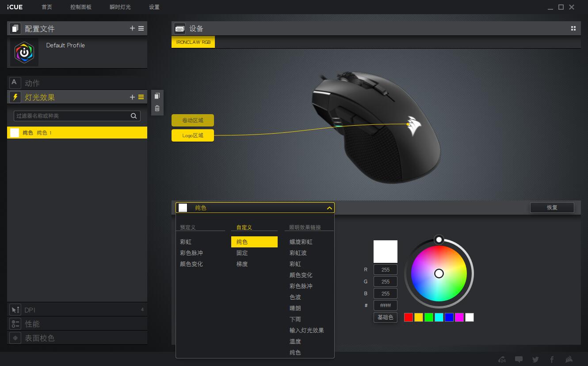Open the 灯光效果 hamburger menu icon
Viewport: 588px width, 366px height.
tap(141, 97)
